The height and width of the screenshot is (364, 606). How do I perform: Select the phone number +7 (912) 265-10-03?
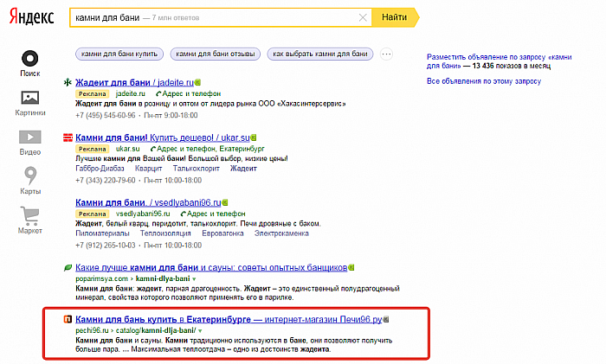pos(106,246)
